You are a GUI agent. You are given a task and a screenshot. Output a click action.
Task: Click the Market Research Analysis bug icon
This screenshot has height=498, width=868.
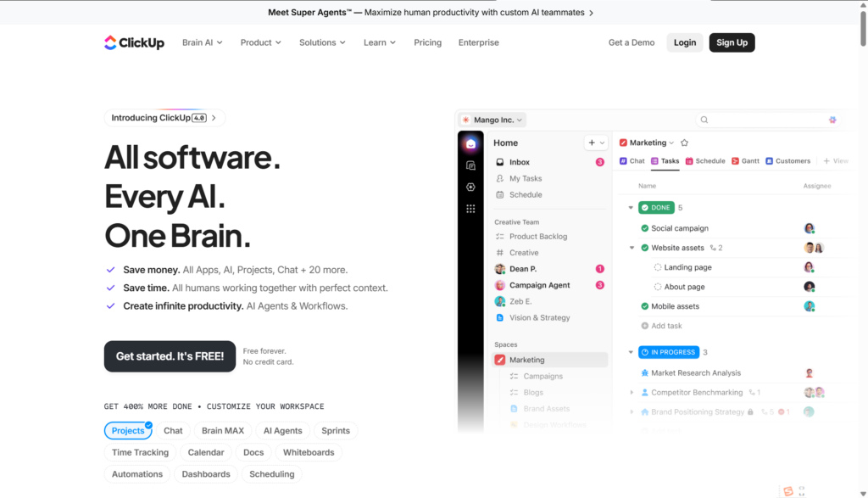tap(644, 372)
